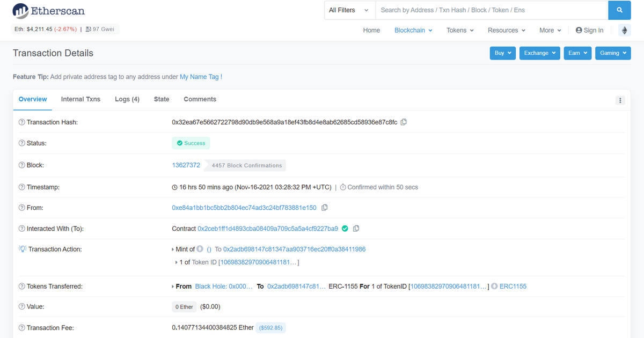Open mint recipient 0x2adb698147c81347... address link
The image size is (644, 338).
[x=295, y=249]
